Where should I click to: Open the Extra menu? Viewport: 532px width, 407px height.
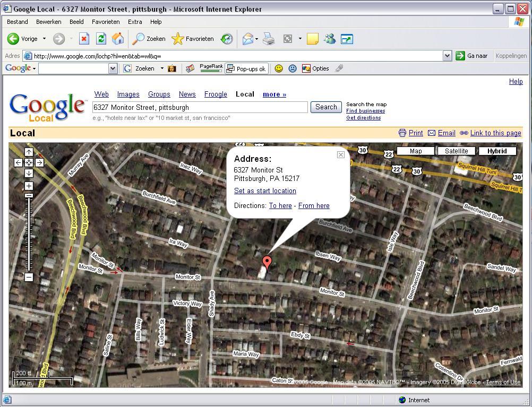[135, 22]
